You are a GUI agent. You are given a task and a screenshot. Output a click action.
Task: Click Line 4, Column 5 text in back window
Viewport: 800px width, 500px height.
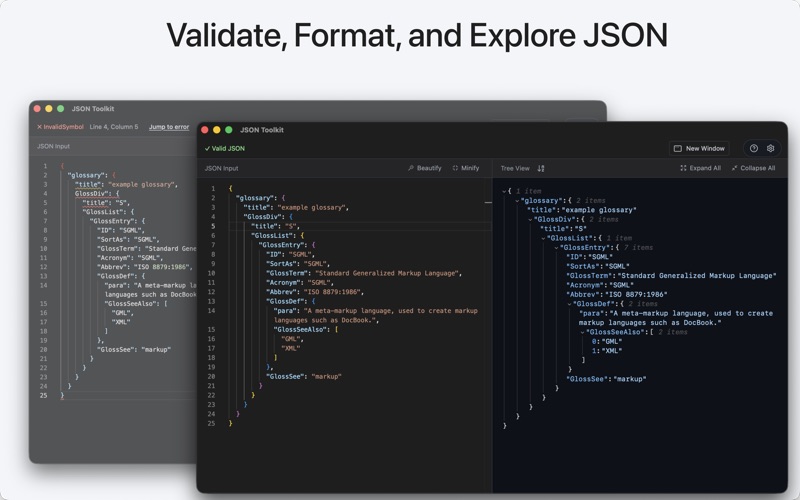114,127
